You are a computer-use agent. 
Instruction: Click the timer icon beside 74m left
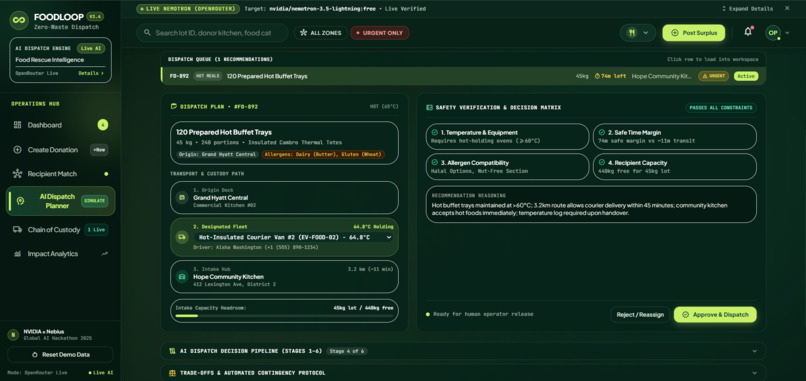(x=597, y=76)
